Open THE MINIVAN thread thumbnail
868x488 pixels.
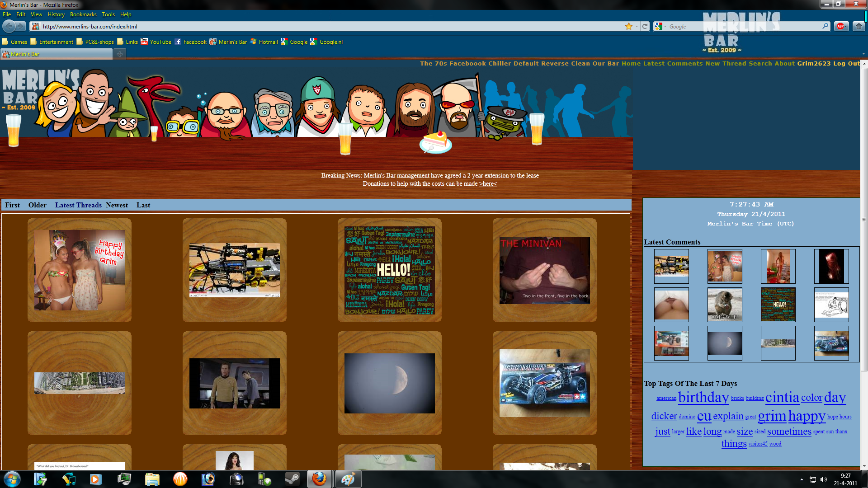click(545, 270)
